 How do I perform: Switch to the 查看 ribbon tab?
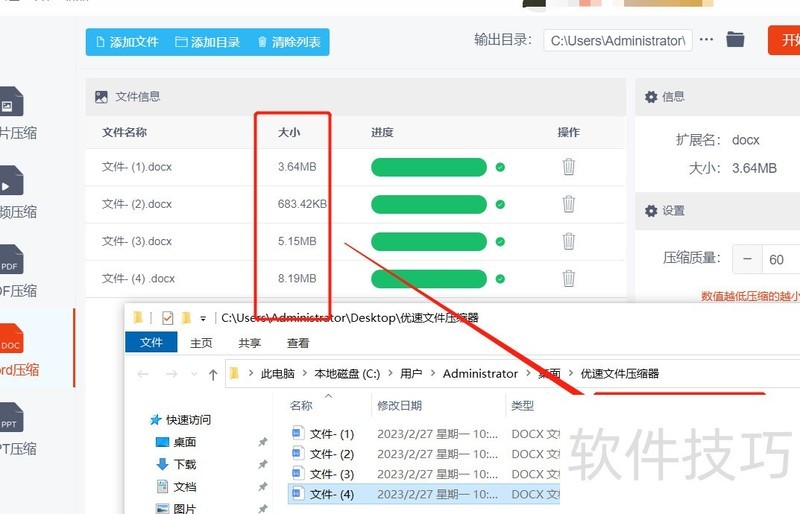(x=298, y=343)
